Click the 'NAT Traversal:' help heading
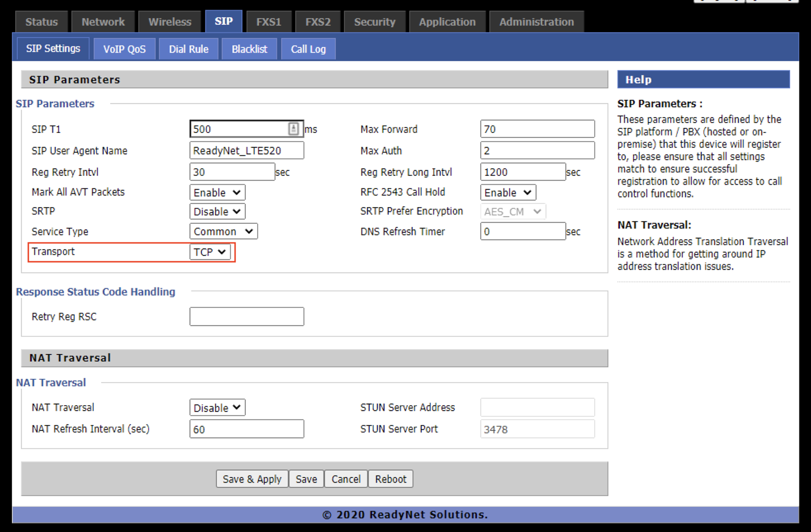The width and height of the screenshot is (811, 532). 654,225
